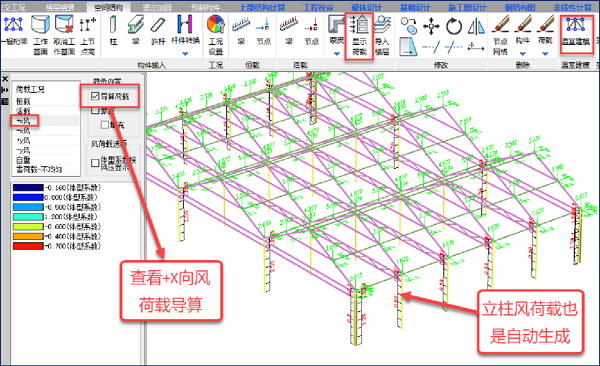The image size is (600, 366).
Task: Choose the 梁 beam tool under 构件输入
Action: (135, 31)
